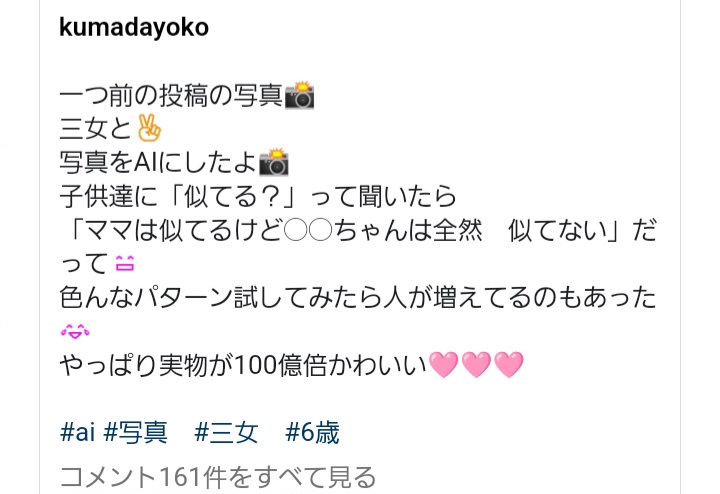
Task: View all comments via コメント161件をすべて見る
Action: 218,477
